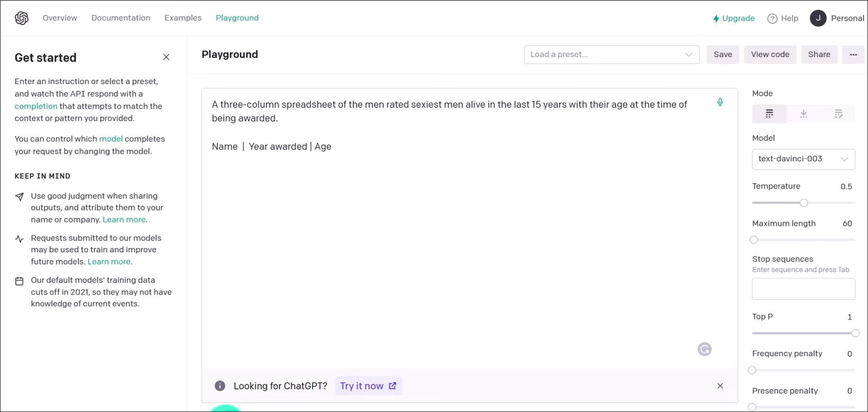Click the Personal account avatar
This screenshot has height=412, width=868.
point(818,18)
